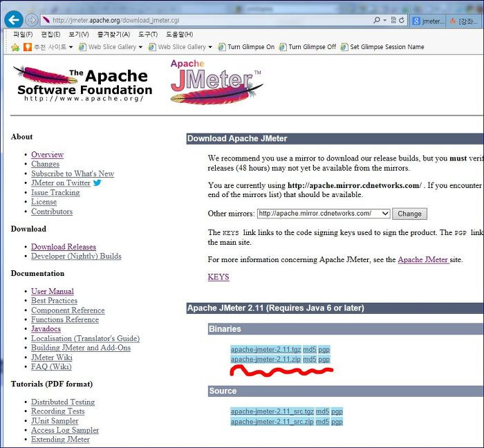The height and width of the screenshot is (448, 484).
Task: Open the Issue Tracking link
Action: (55, 192)
